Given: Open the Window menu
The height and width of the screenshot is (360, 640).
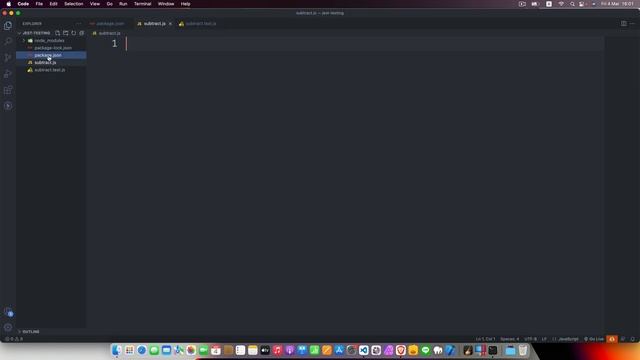Looking at the screenshot, I should pos(166,4).
